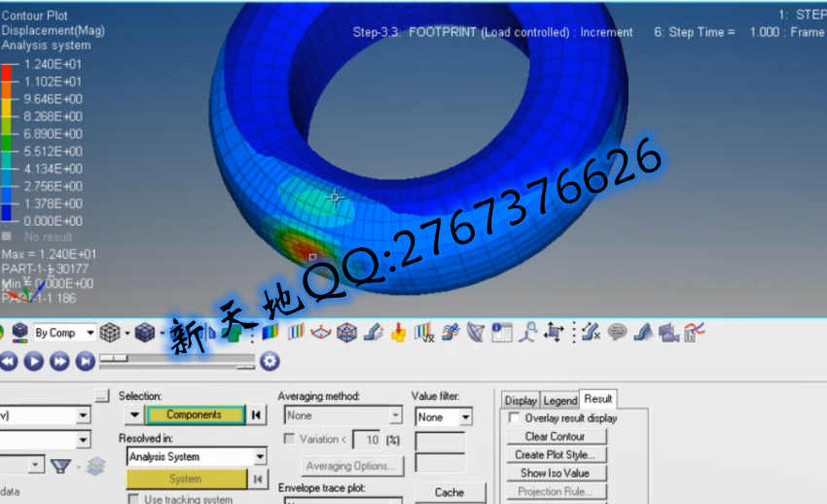Click the play animation button

click(34, 361)
